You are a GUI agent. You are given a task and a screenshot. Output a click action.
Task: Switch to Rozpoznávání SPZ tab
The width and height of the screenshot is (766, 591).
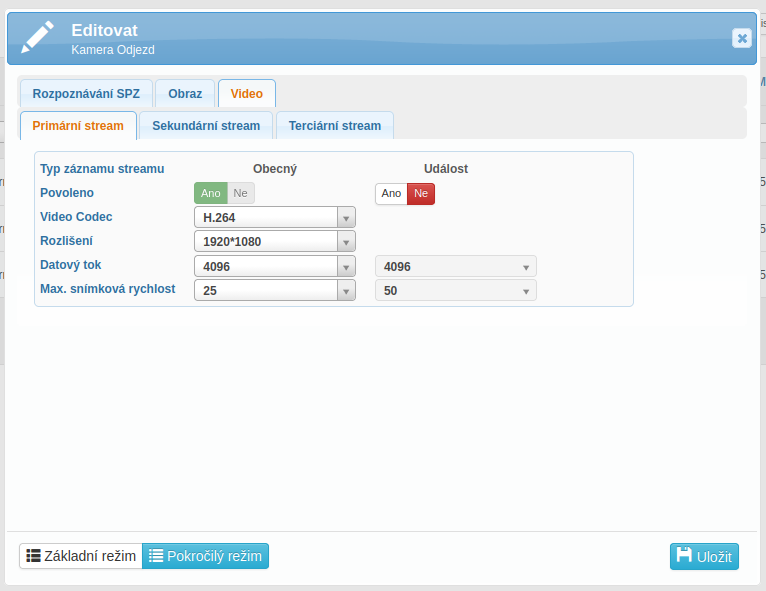coord(86,94)
